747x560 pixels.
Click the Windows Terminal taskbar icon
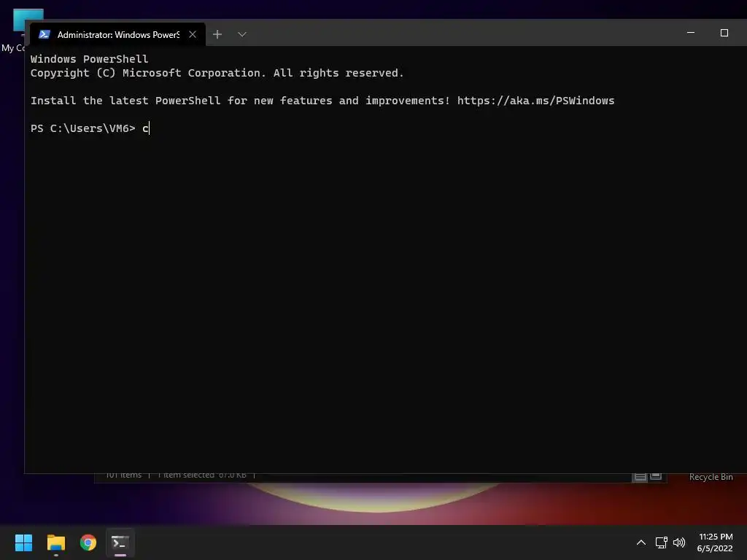[x=120, y=542]
